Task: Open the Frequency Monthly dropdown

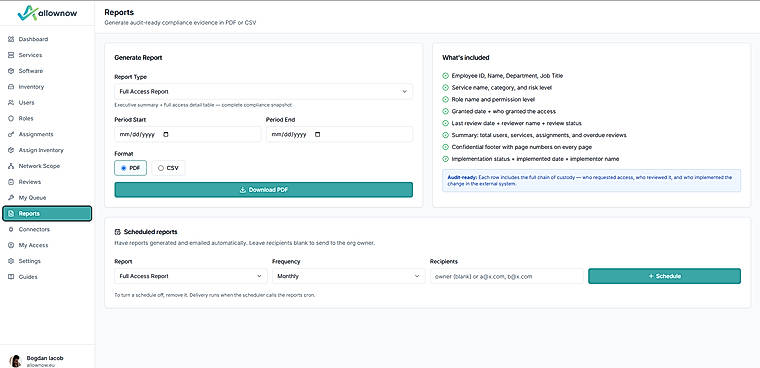Action: click(348, 276)
